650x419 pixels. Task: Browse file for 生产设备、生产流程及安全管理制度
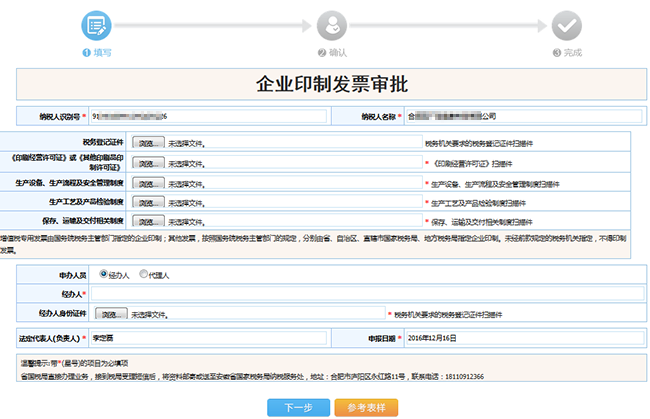[148, 184]
